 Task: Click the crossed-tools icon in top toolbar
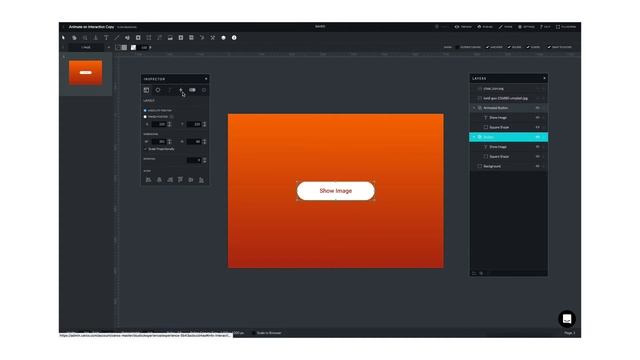(213, 38)
